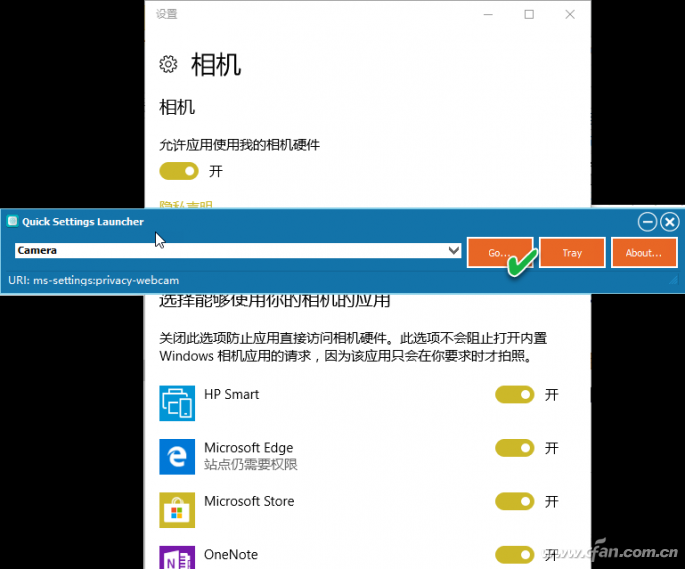Viewport: 685px width, 569px height.
Task: Click the resize grip of the launcher window
Action: click(673, 280)
